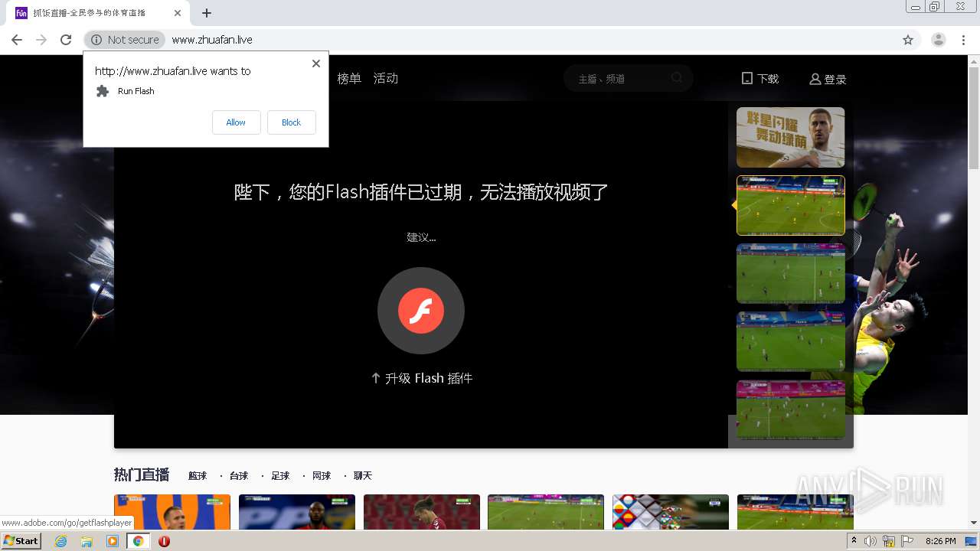Close the 抓饭直播 browser tab

[177, 13]
